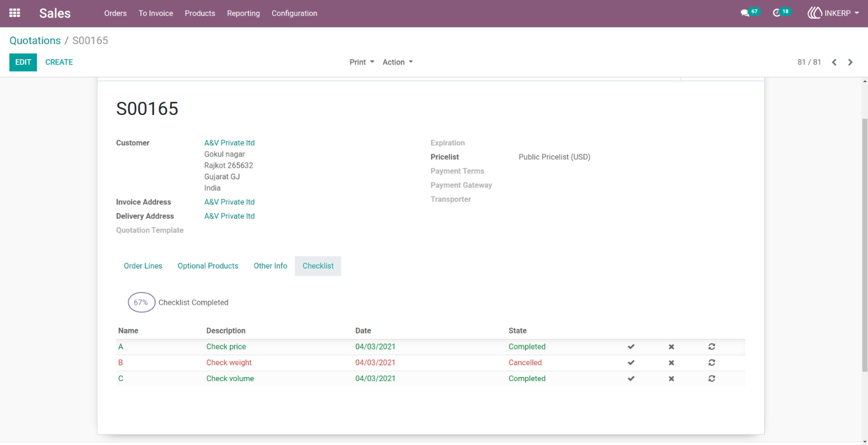Click the Sales app title
Viewport: 868px width, 445px height.
(55, 13)
